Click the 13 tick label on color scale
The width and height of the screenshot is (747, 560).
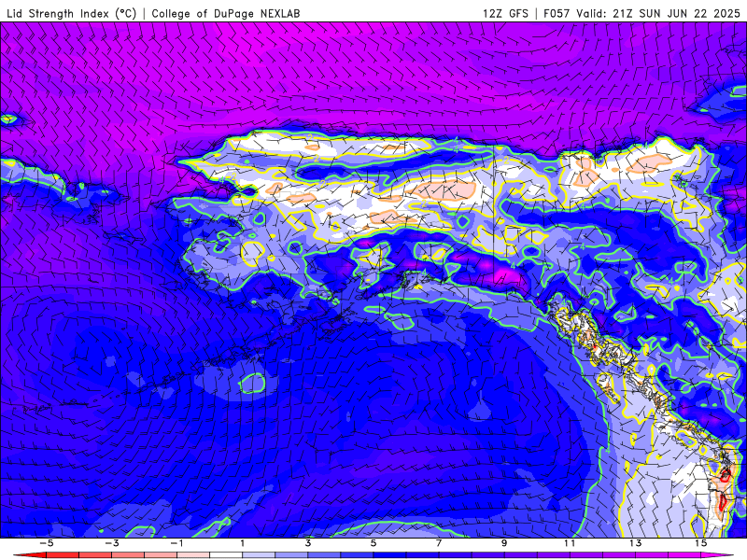pos(635,543)
